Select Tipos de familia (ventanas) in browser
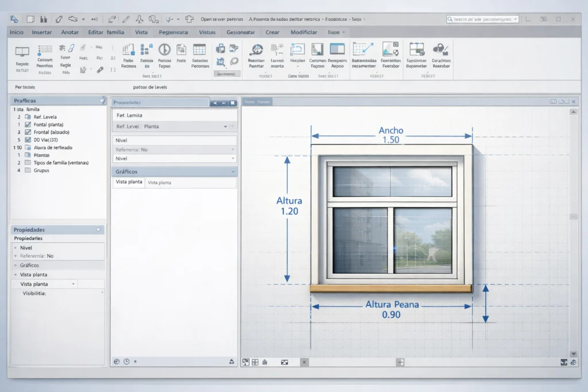588x392 pixels. click(x=60, y=162)
